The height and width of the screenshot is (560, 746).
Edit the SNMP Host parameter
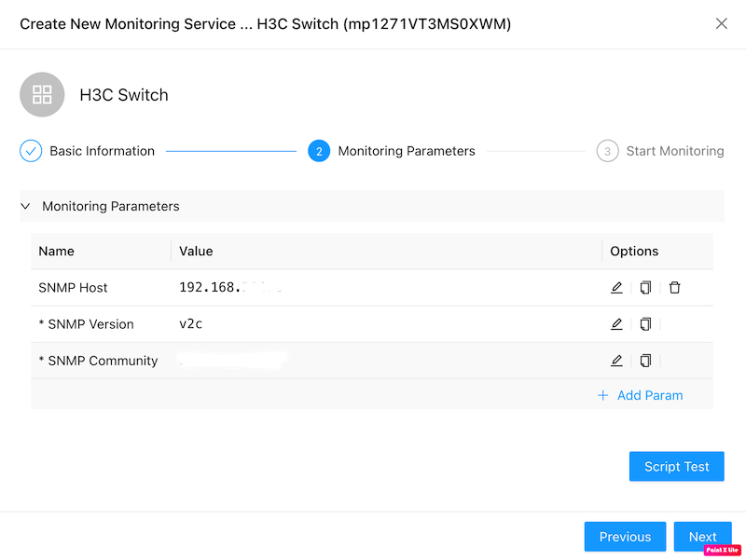(x=616, y=288)
